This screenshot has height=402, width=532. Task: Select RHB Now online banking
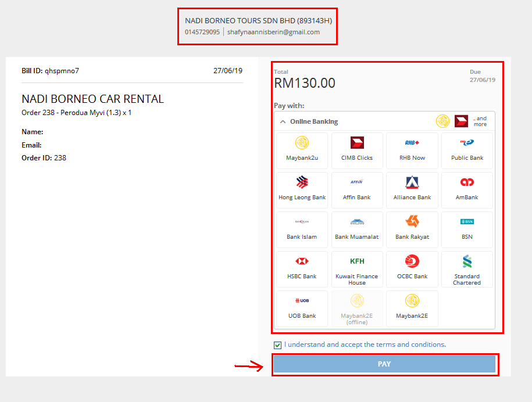[412, 150]
